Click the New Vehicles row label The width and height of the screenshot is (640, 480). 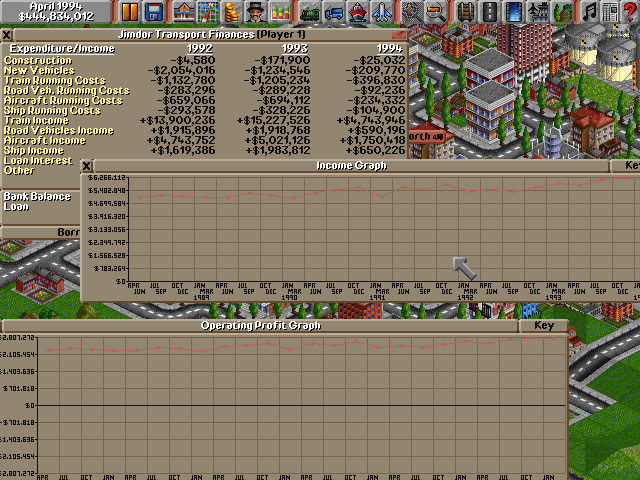click(39, 71)
